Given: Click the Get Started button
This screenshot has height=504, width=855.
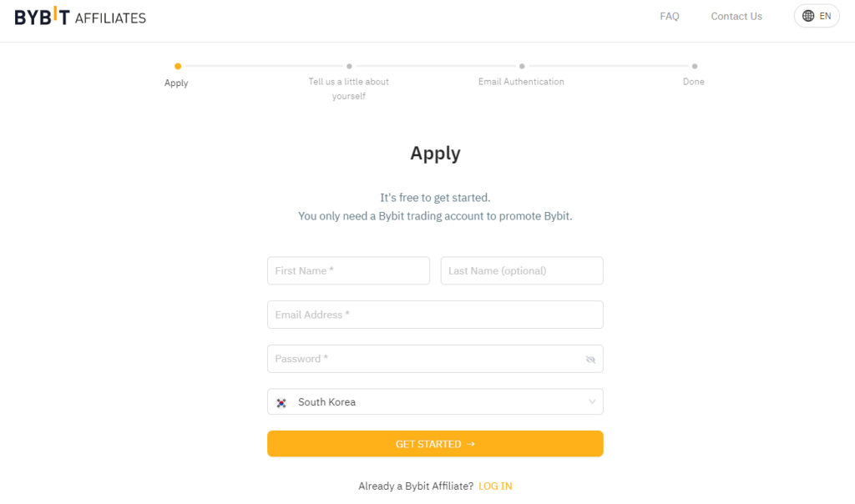Looking at the screenshot, I should (435, 444).
